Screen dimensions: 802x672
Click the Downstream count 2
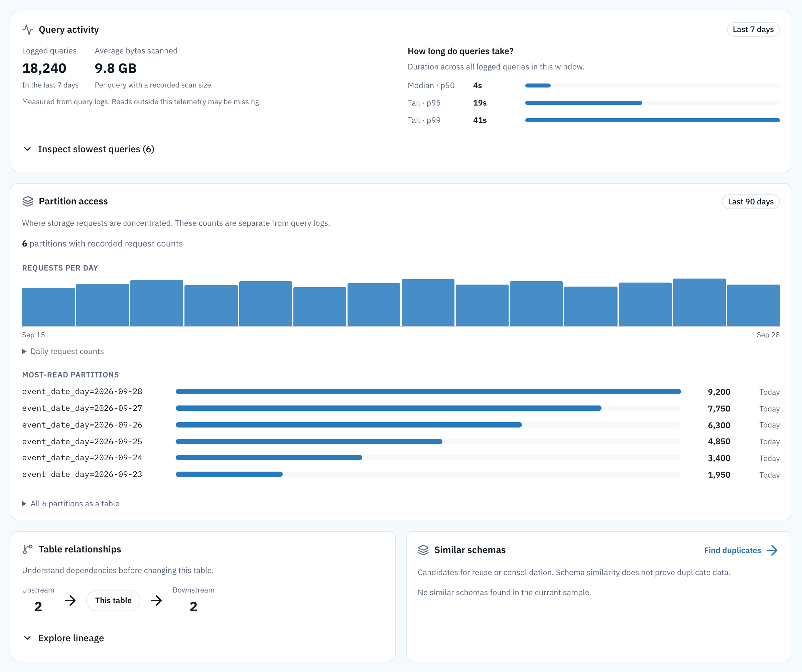click(193, 607)
